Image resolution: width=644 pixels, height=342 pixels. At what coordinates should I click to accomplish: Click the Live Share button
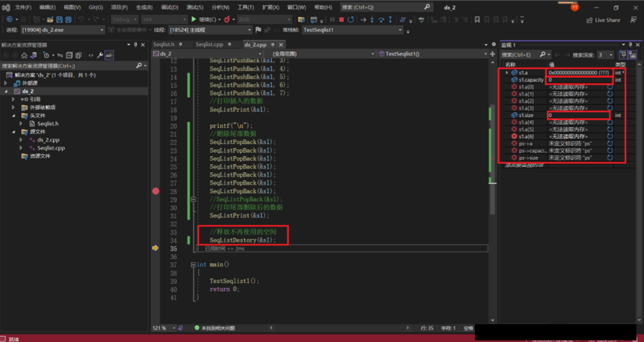(x=603, y=19)
